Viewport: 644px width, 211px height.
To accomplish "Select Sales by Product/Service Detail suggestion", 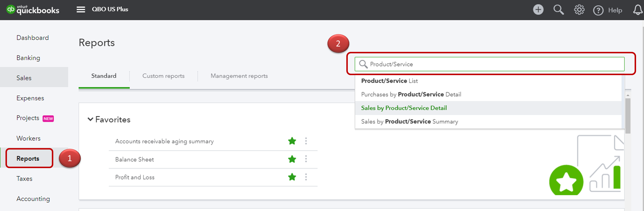I will coord(488,108).
